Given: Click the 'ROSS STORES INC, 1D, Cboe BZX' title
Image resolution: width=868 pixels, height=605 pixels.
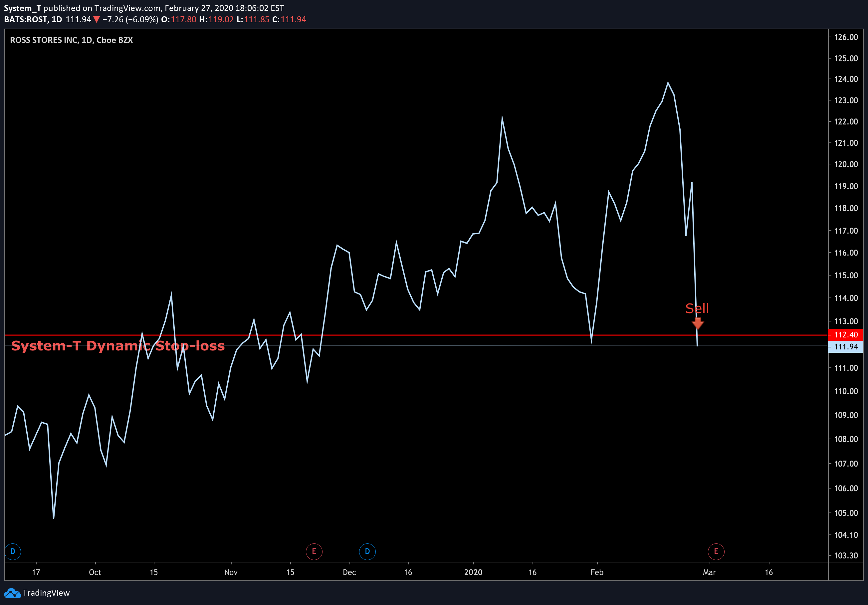Looking at the screenshot, I should coord(72,40).
